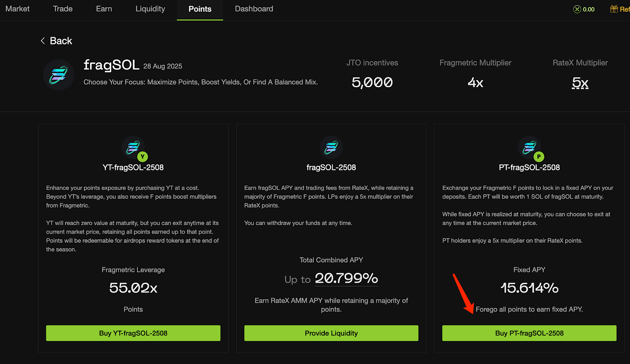Click the partially visible Ref link
This screenshot has width=630, height=364.
tap(625, 9)
